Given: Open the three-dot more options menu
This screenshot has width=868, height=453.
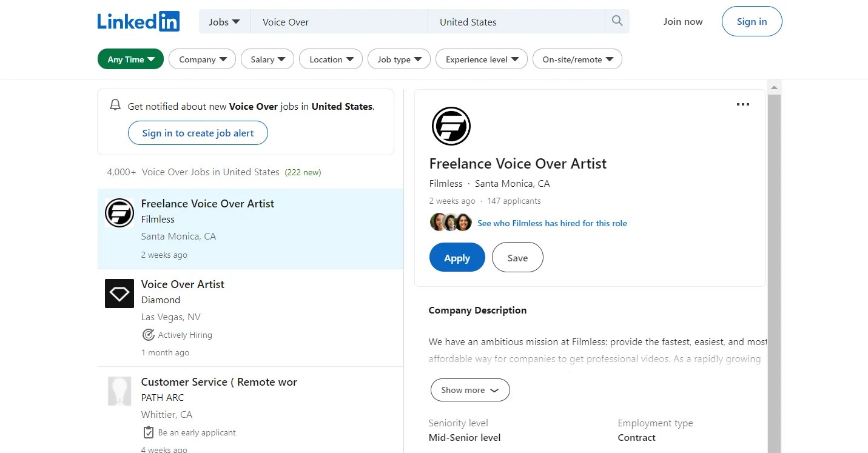Looking at the screenshot, I should [x=742, y=104].
